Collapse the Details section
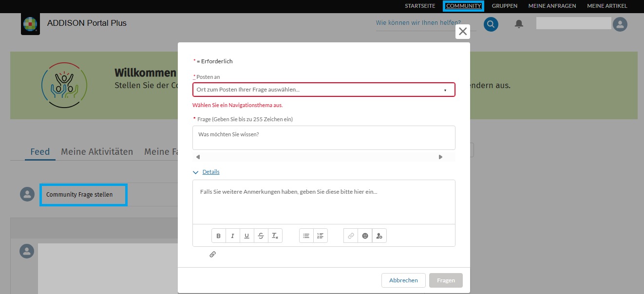The width and height of the screenshot is (644, 294). point(207,172)
